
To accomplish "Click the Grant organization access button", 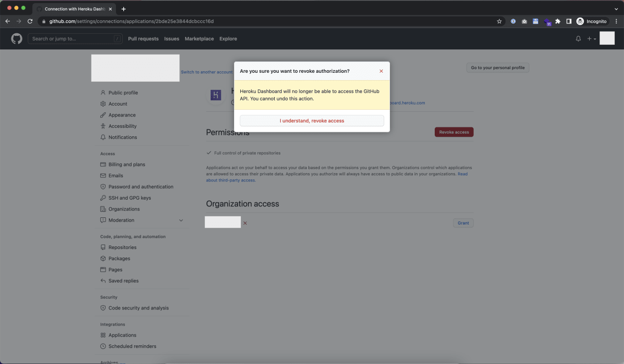I will (x=463, y=223).
